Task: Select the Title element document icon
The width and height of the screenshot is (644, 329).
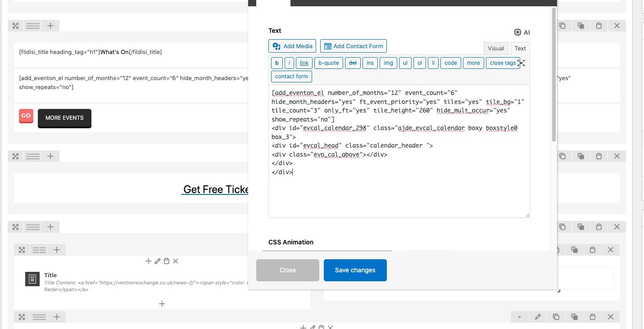Action: tap(32, 279)
